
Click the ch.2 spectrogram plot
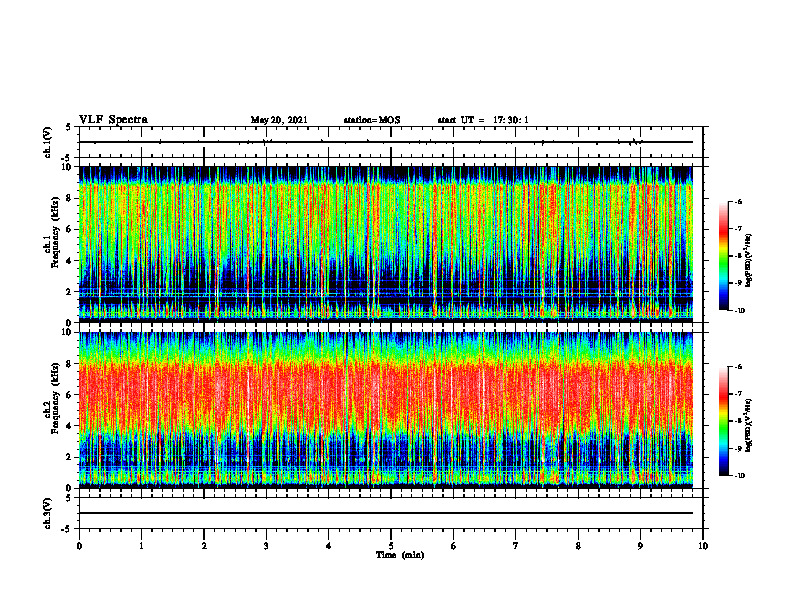pyautogui.click(x=386, y=410)
